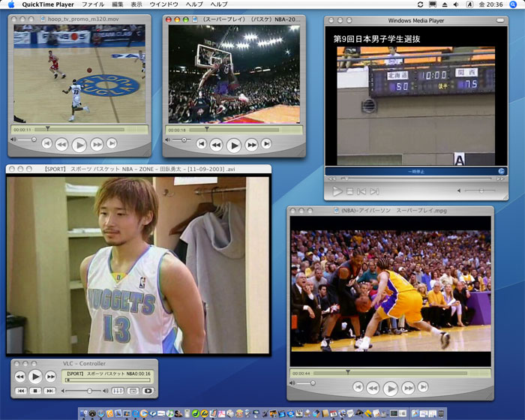
Task: Click toolbar pill button in Windows Media Player title bar
Action: tap(500, 20)
